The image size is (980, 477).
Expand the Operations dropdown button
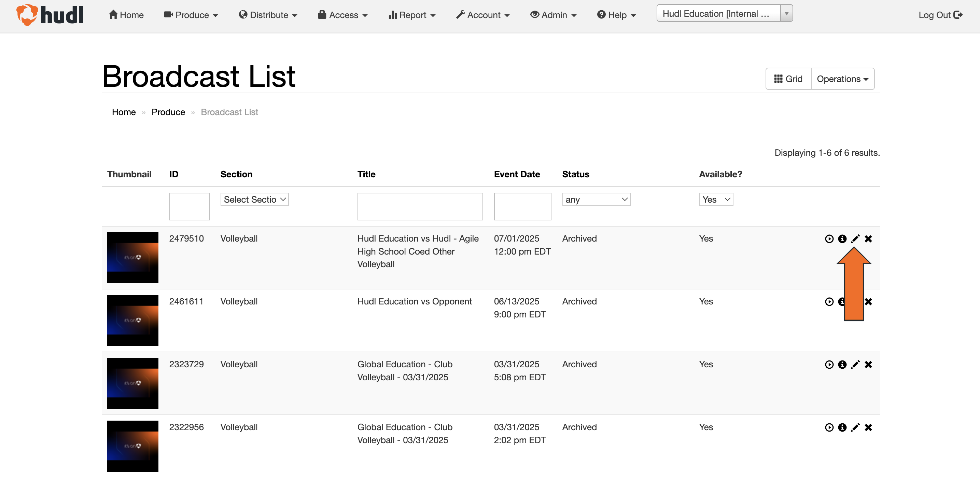click(843, 79)
